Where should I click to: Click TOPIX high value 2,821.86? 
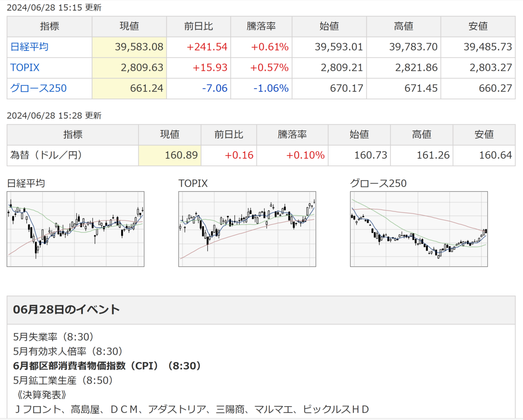click(x=416, y=68)
